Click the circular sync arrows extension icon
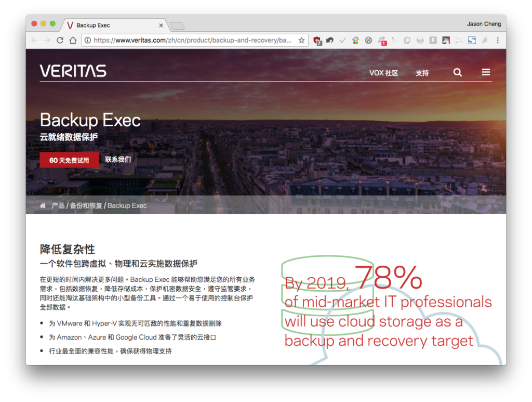Image resolution: width=532 pixels, height=402 pixels. 368,41
